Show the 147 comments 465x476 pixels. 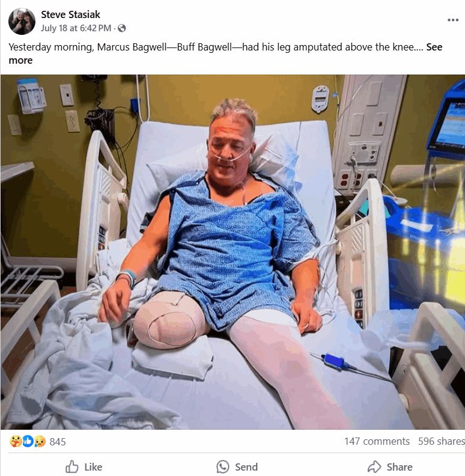tap(377, 441)
